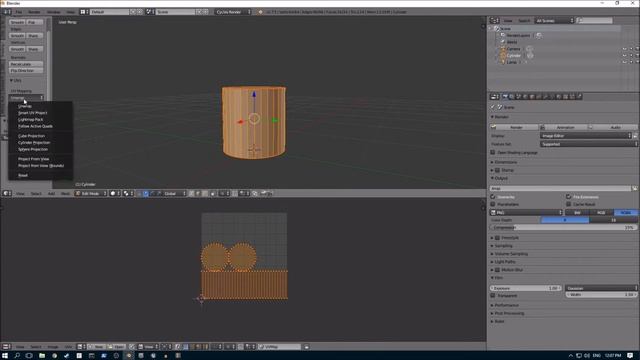This screenshot has width=640, height=360.
Task: Select the Lamp object in the outliner
Action: [511, 62]
